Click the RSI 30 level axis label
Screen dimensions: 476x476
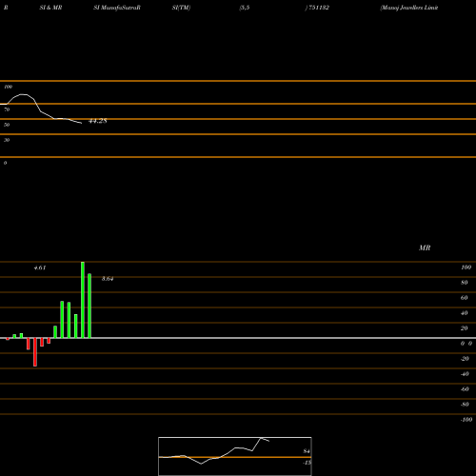7,140
